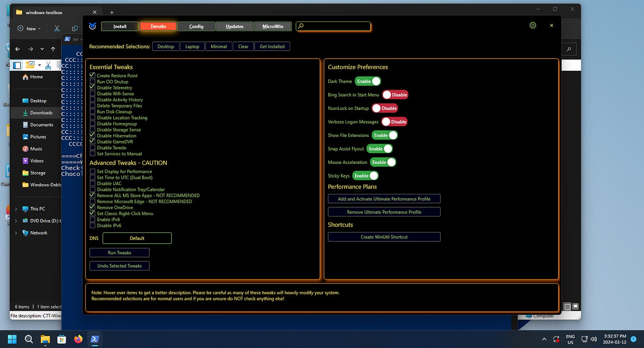Viewport: 644px width, 348px height.
Task: Open File Explorer from taskbar
Action: (x=45, y=339)
